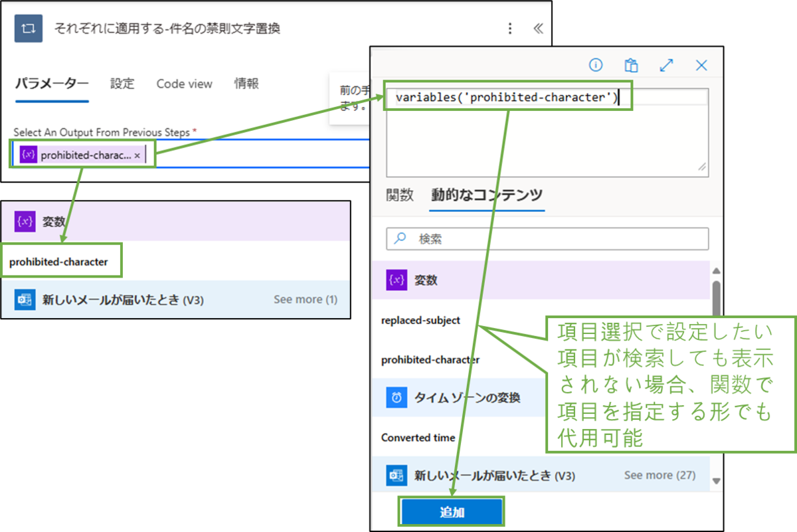The image size is (797, 532).
Task: Click the 追加 button
Action: coord(452,512)
